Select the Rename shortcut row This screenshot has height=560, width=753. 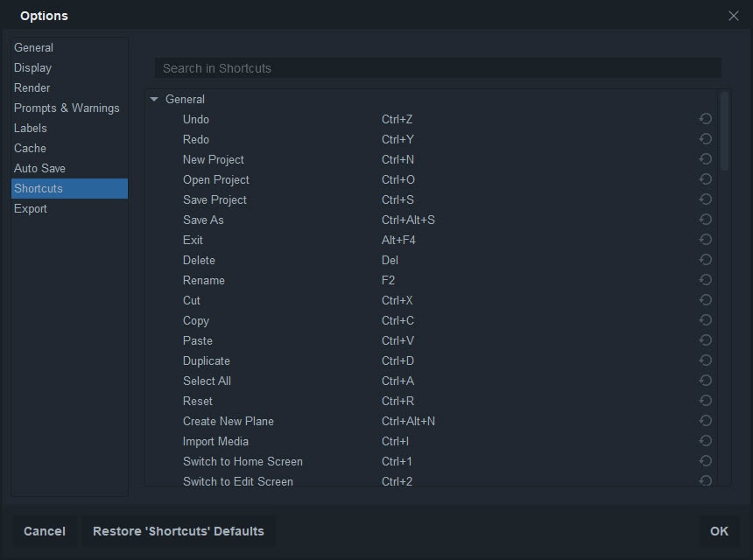click(204, 280)
